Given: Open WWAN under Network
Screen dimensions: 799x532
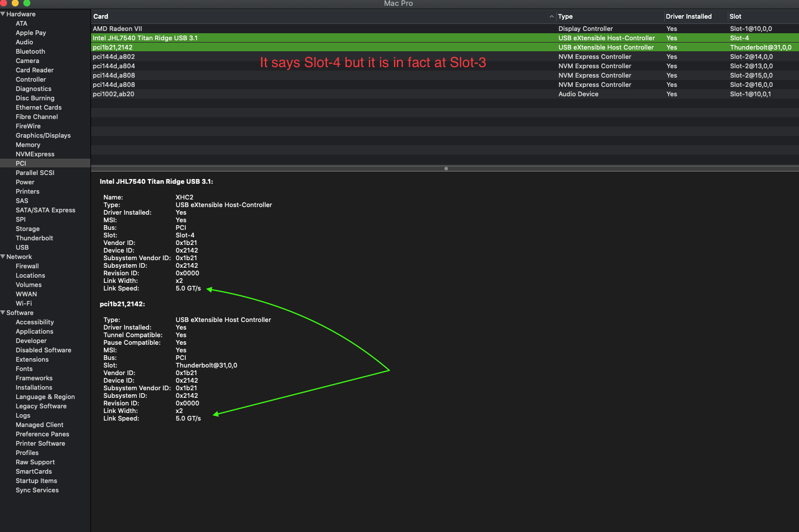Looking at the screenshot, I should pyautogui.click(x=26, y=294).
